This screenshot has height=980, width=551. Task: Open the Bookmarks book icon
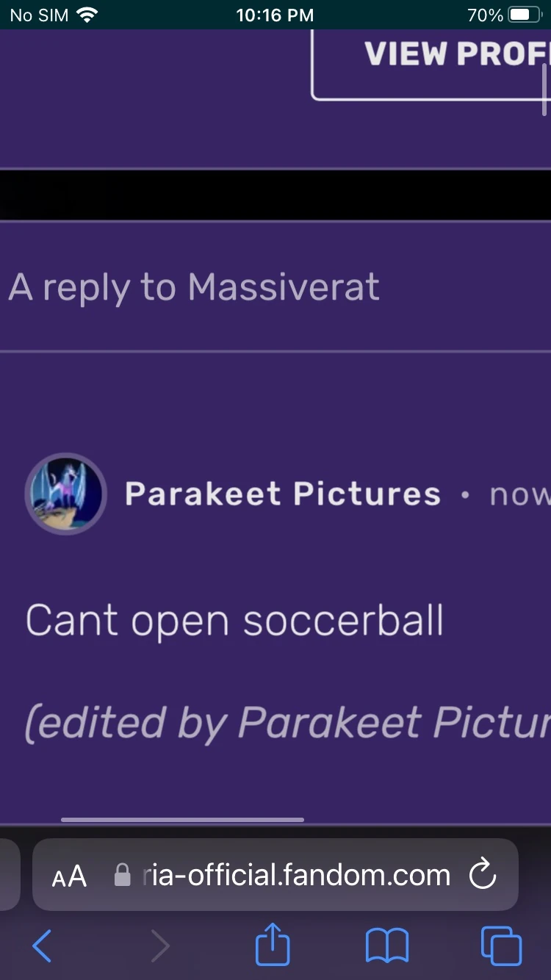tap(387, 945)
